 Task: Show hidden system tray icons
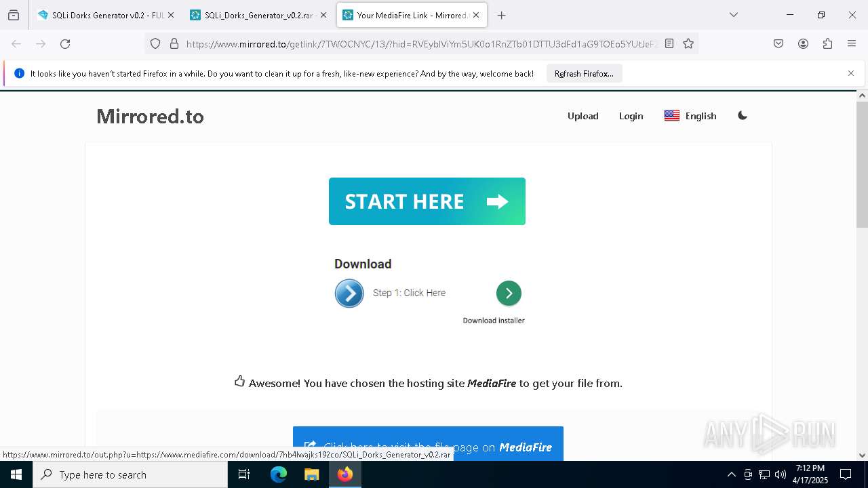(731, 474)
